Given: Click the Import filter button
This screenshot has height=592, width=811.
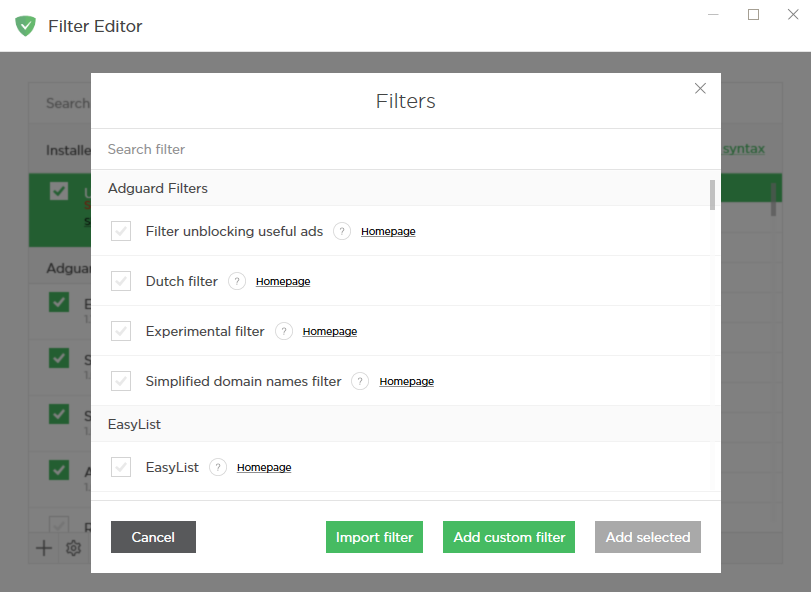Looking at the screenshot, I should [374, 537].
